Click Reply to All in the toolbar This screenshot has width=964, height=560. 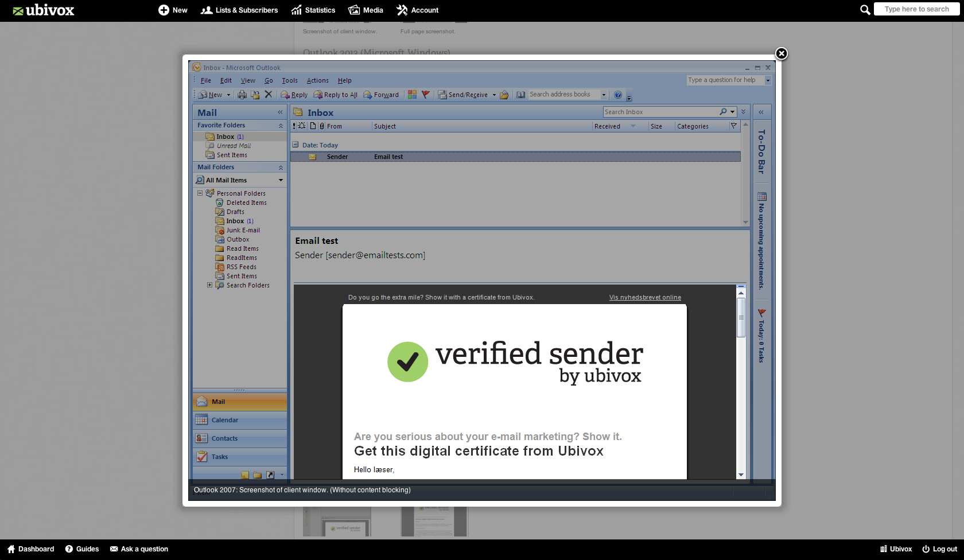[x=335, y=95]
